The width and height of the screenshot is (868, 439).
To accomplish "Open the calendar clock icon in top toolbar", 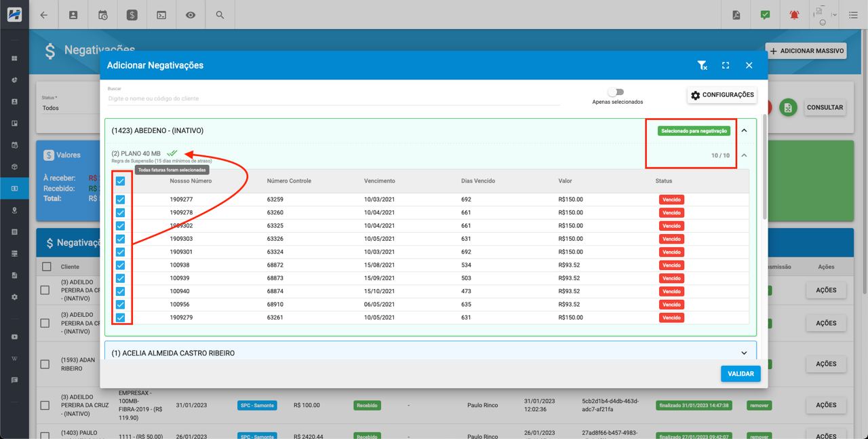I will coord(102,15).
